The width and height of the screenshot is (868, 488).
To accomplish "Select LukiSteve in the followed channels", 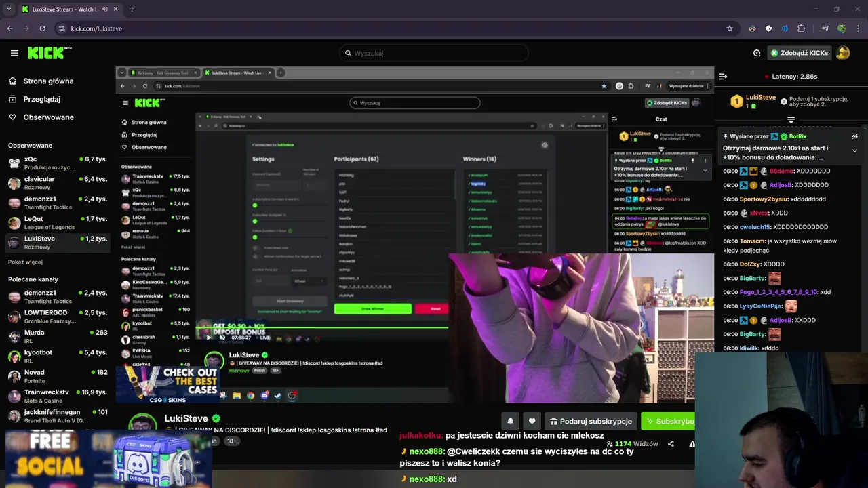I will pos(58,242).
